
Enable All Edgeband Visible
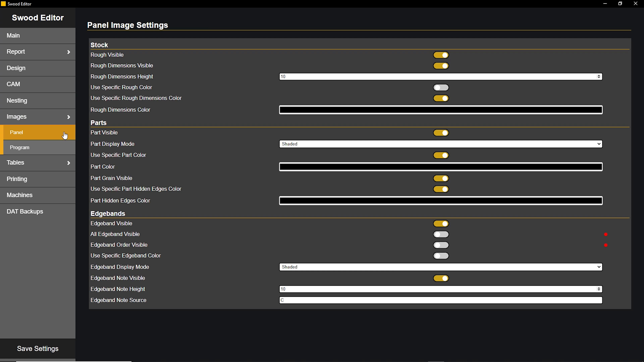(x=441, y=234)
